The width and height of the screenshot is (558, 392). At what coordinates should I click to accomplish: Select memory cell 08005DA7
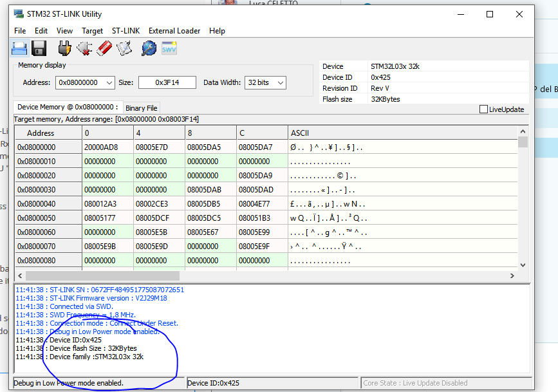[x=262, y=147]
